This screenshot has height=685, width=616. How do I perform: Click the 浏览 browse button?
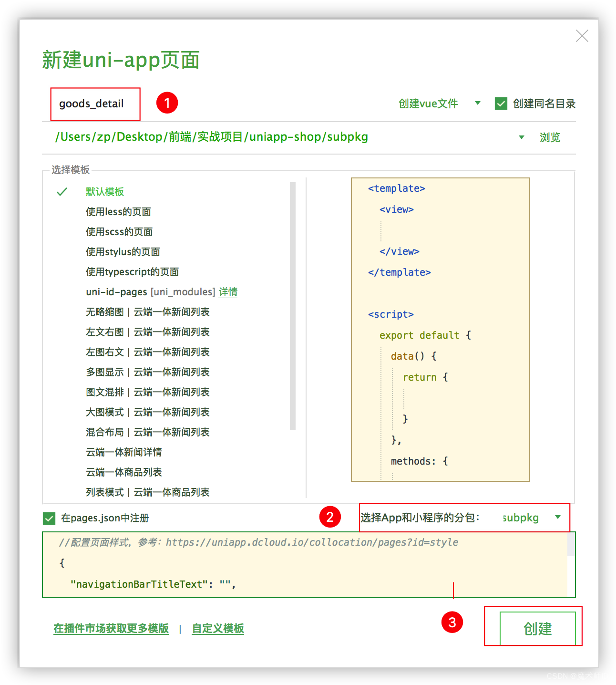pos(550,137)
